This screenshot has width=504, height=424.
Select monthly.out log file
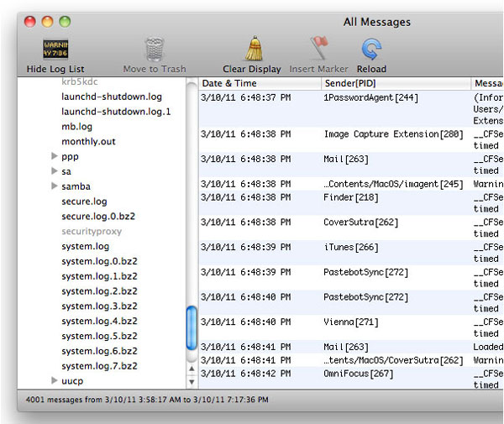click(x=88, y=141)
